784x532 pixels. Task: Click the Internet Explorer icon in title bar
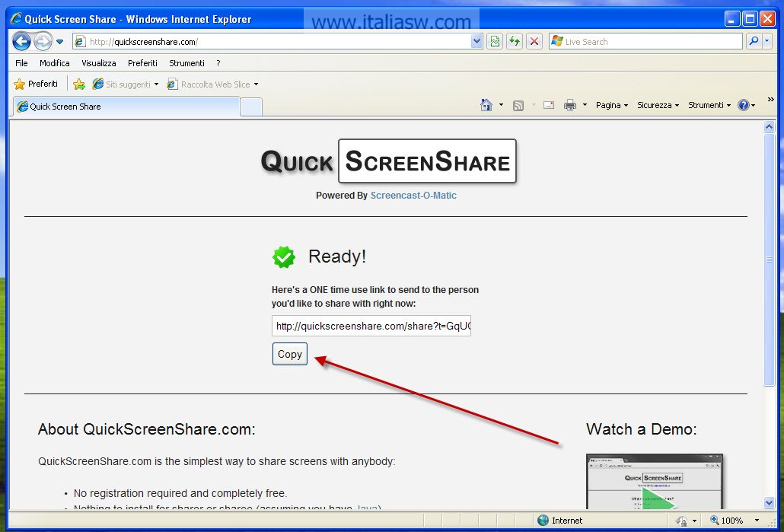coord(16,19)
